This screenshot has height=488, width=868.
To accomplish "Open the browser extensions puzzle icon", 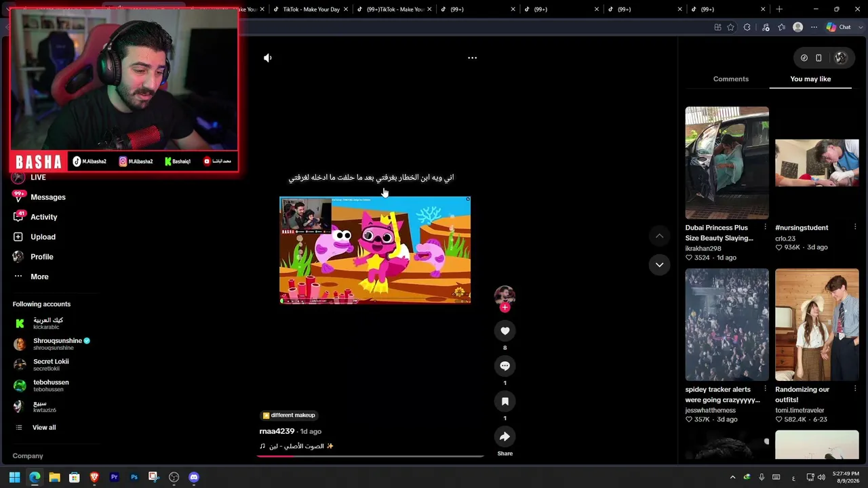I will point(747,27).
